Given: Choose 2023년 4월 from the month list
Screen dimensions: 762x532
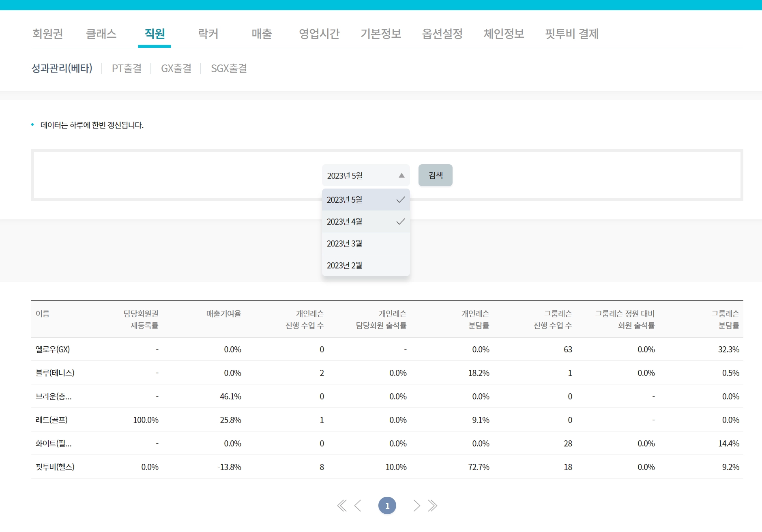Looking at the screenshot, I should coord(365,222).
